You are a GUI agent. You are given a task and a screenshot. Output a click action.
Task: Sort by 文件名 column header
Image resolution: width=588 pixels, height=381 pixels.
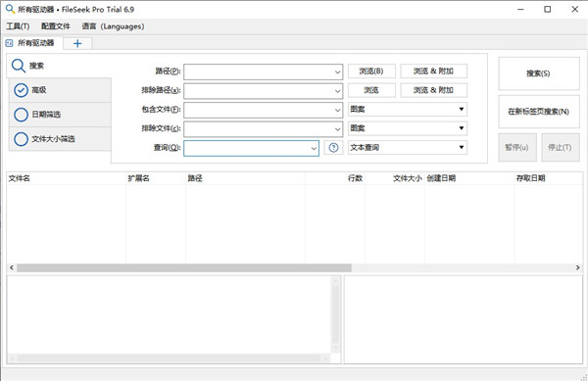[66, 178]
